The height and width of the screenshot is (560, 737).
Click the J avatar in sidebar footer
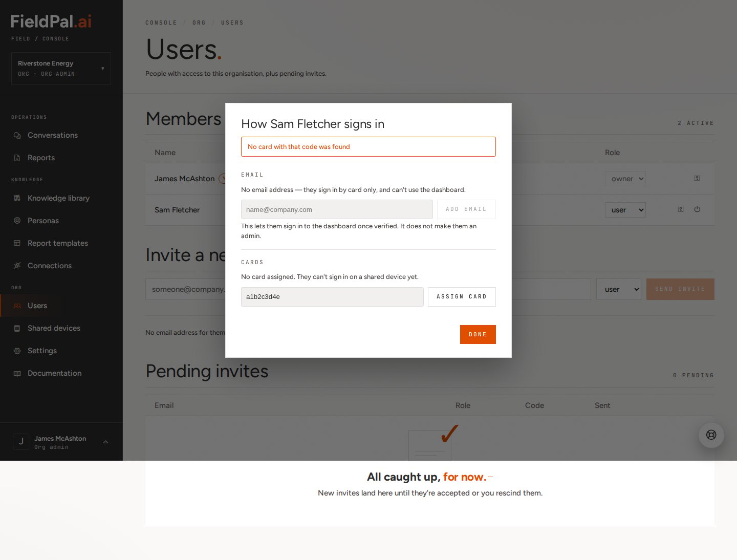[x=21, y=441]
